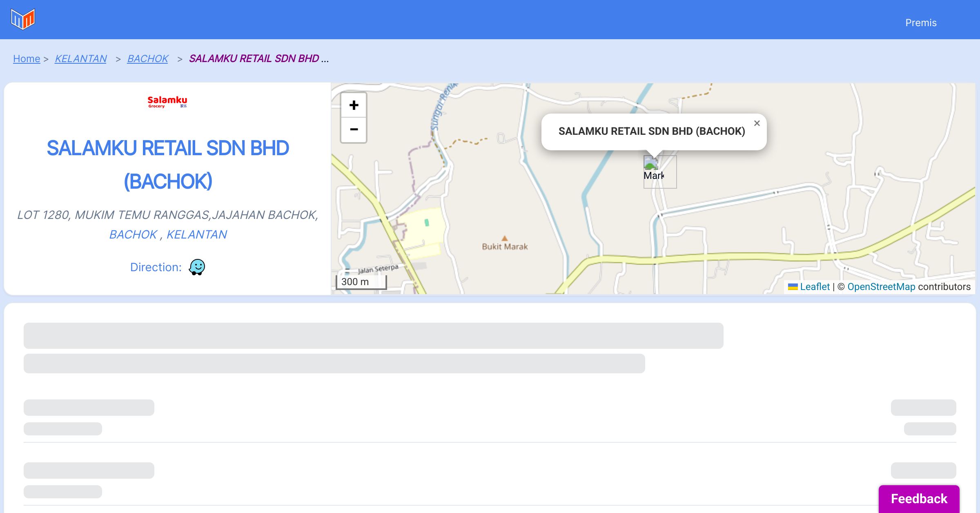
Task: Click BACHOK link in address
Action: click(133, 234)
